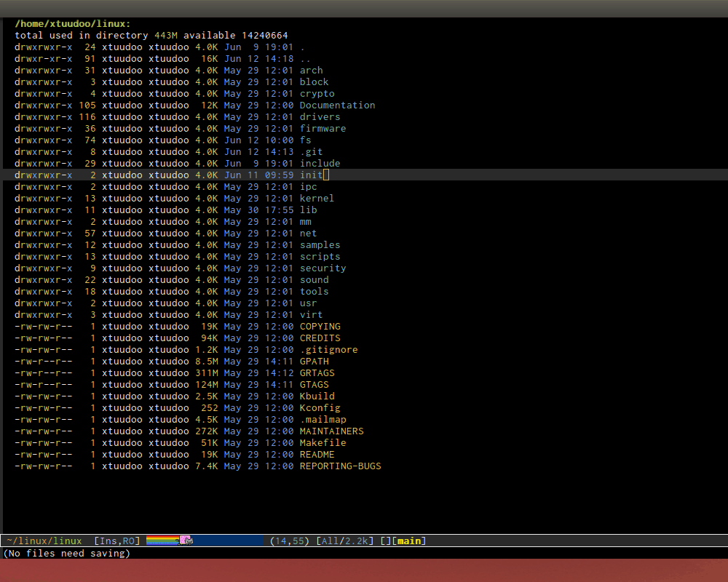
Task: Click the 311M size of GRTAGS
Action: point(207,372)
